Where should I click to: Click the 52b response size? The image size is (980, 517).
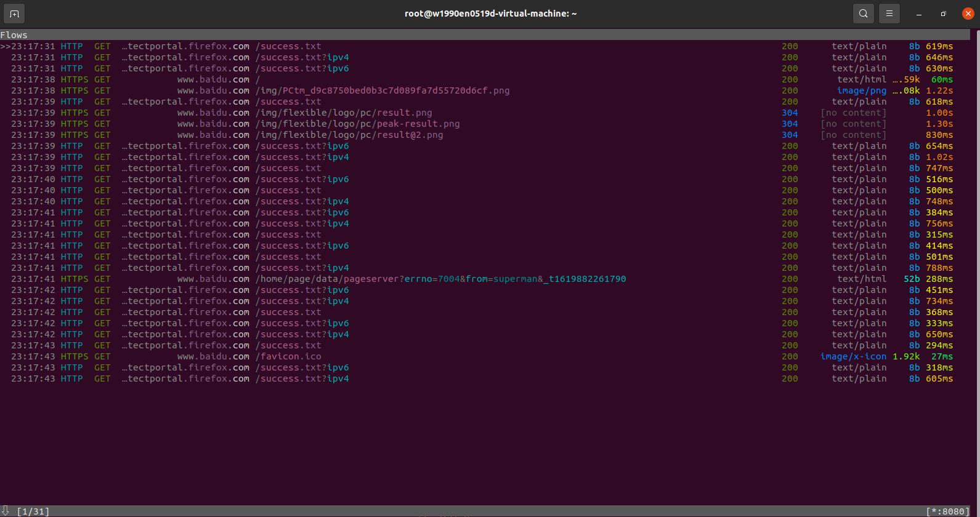point(912,279)
